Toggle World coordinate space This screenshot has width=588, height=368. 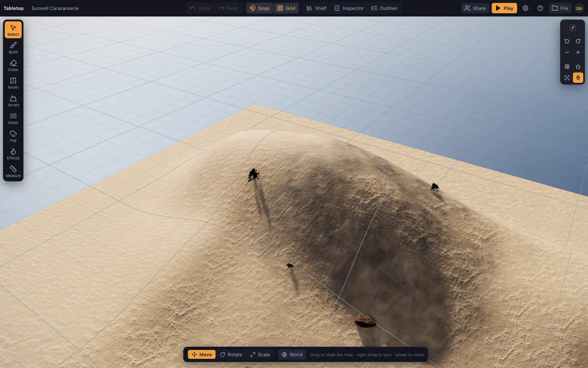pos(292,355)
